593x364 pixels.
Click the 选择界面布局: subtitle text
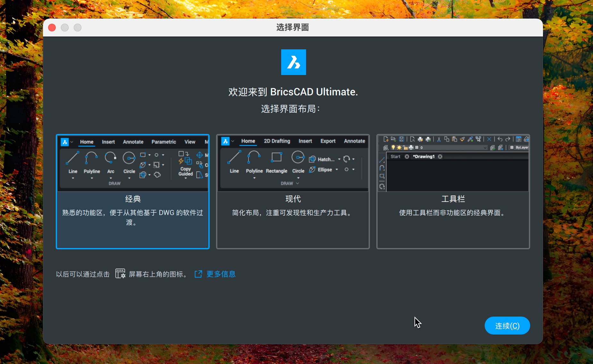point(290,109)
